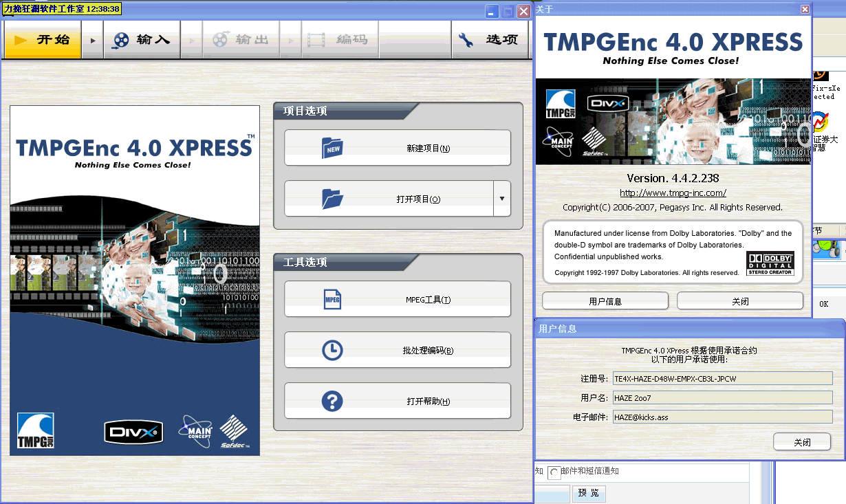Open the www.tmpg-inc.com link

673,193
